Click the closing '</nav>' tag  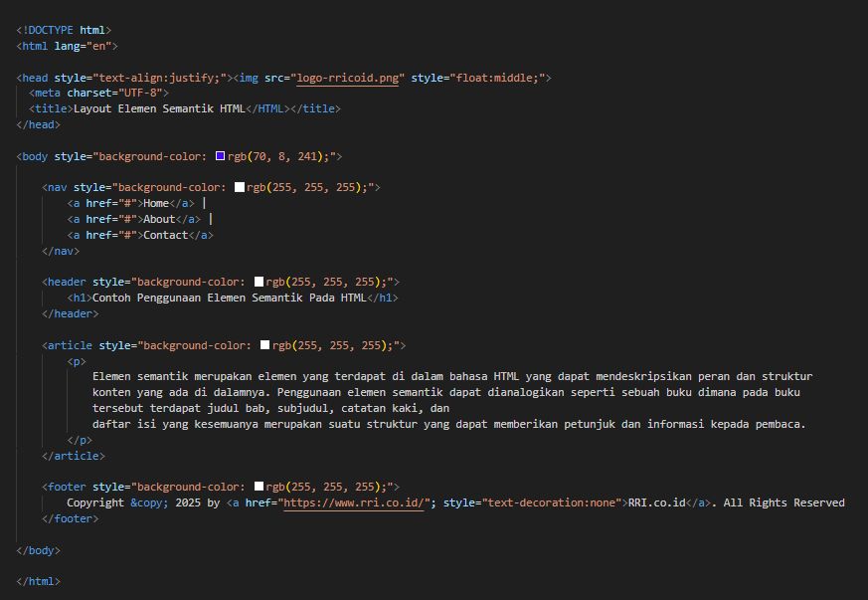point(61,251)
